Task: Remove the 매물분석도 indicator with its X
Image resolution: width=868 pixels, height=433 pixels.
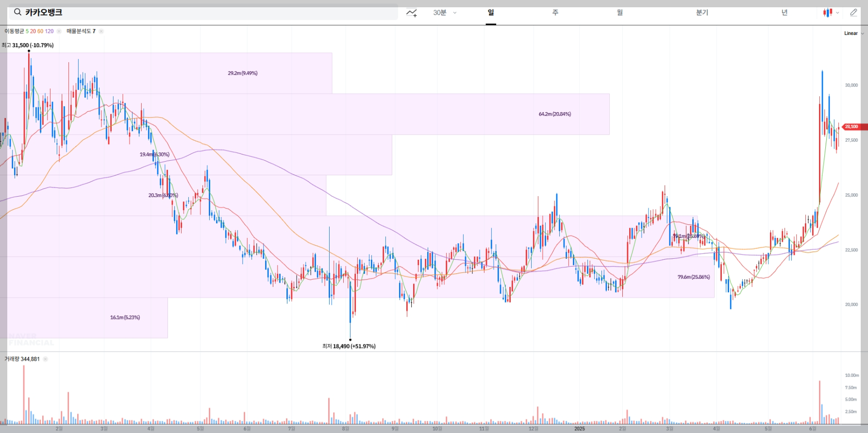Action: coord(101,31)
